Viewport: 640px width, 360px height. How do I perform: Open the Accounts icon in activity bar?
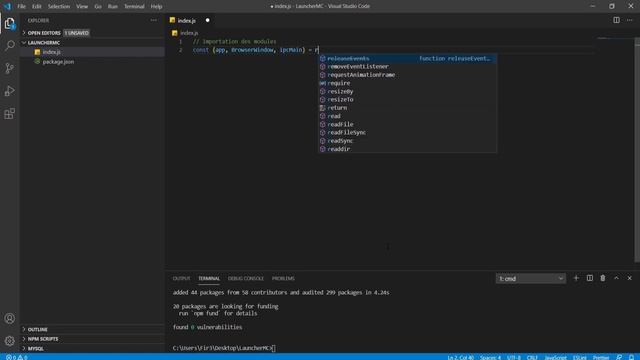coord(9,318)
